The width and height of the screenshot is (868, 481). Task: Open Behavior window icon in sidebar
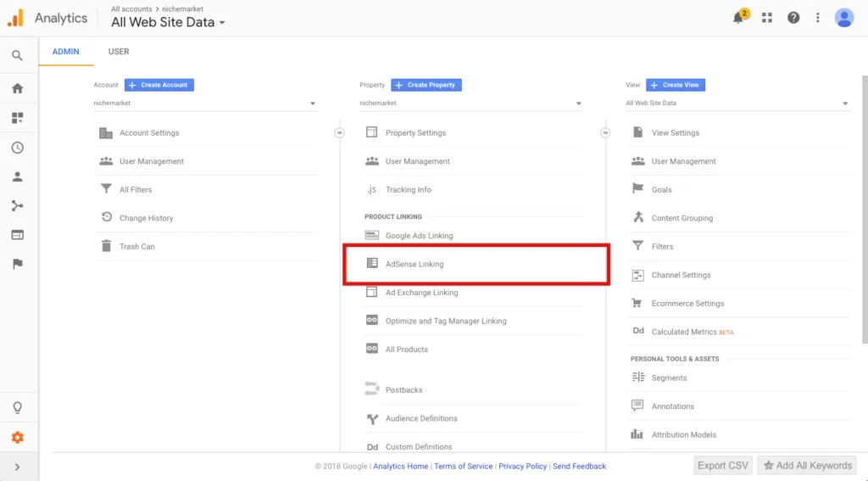pyautogui.click(x=17, y=235)
